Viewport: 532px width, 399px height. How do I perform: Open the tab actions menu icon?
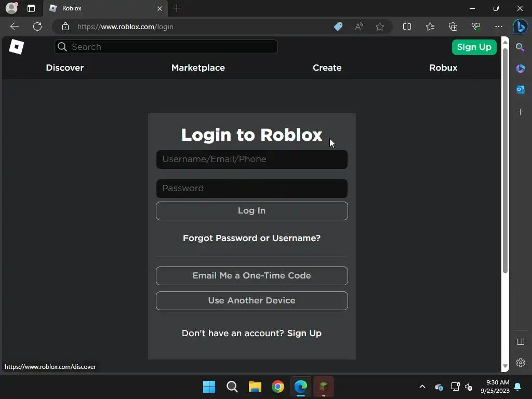pos(31,8)
